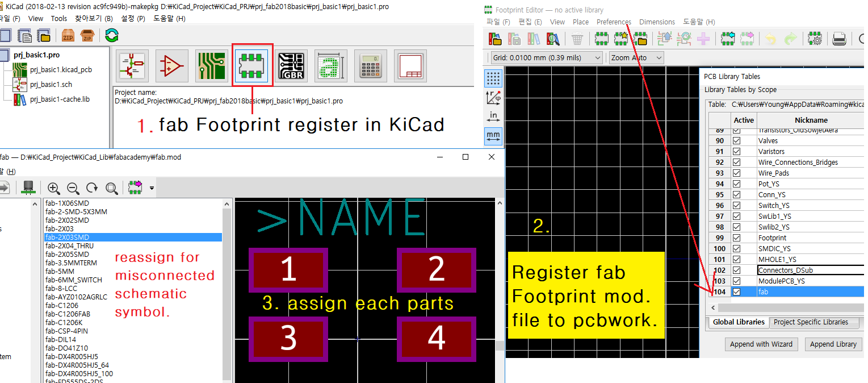Toggle Active checkbox for Pot_YS

click(x=737, y=184)
